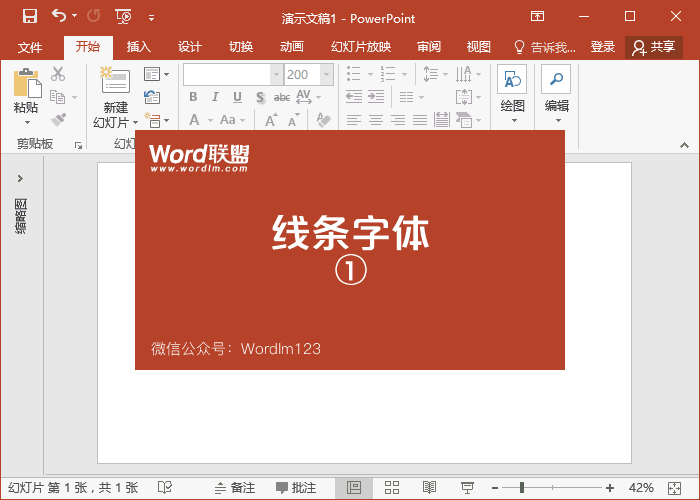The image size is (700, 500).
Task: Toggle Underline formatting
Action: pos(237,97)
